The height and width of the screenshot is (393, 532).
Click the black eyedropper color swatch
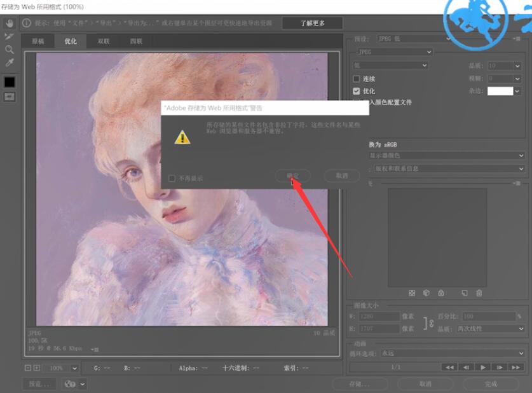click(x=10, y=82)
